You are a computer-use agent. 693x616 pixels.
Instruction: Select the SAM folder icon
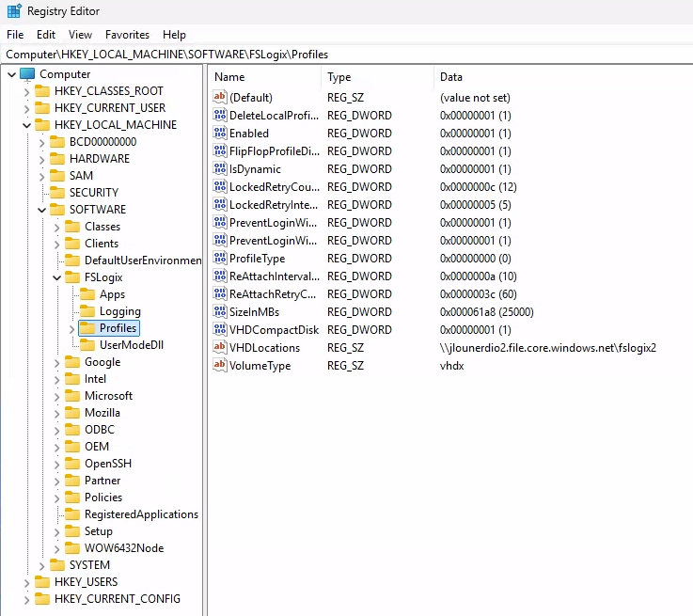coord(57,176)
